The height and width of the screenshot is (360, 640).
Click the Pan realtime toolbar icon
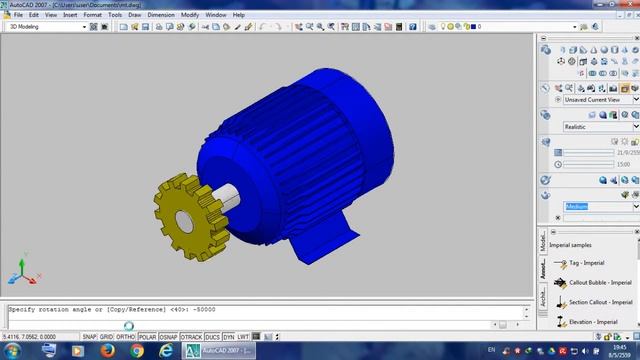[x=299, y=27]
